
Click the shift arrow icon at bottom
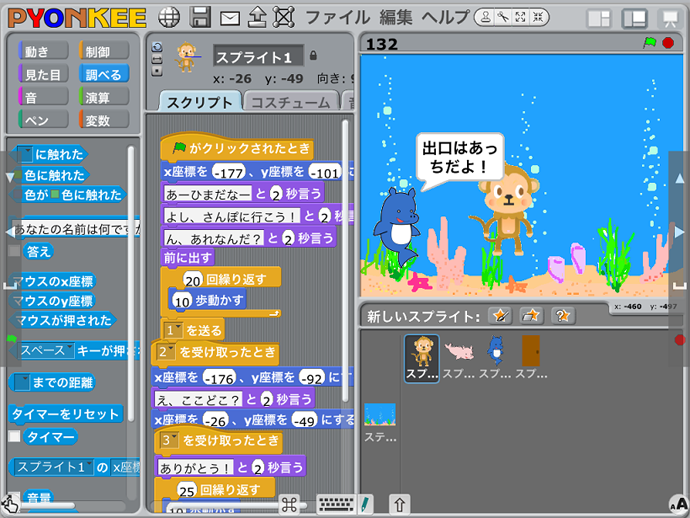pos(400,505)
